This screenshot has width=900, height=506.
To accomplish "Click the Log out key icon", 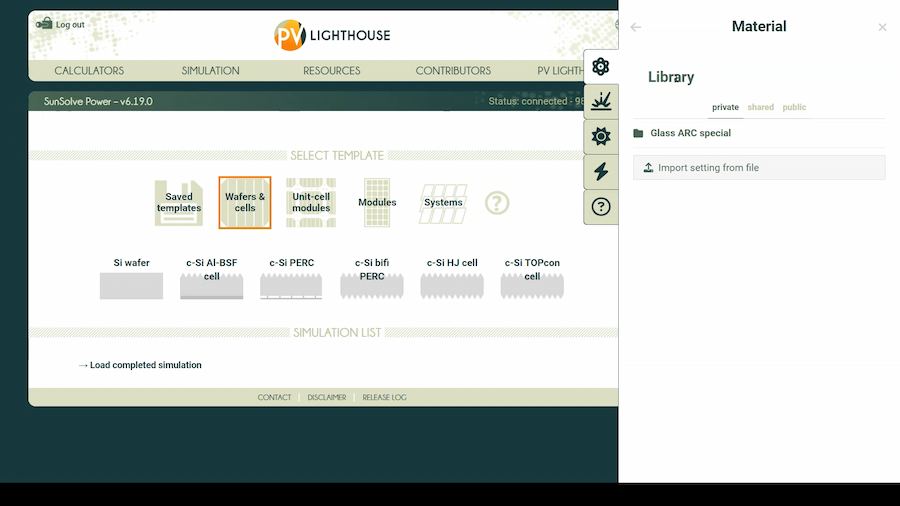I will tap(44, 24).
